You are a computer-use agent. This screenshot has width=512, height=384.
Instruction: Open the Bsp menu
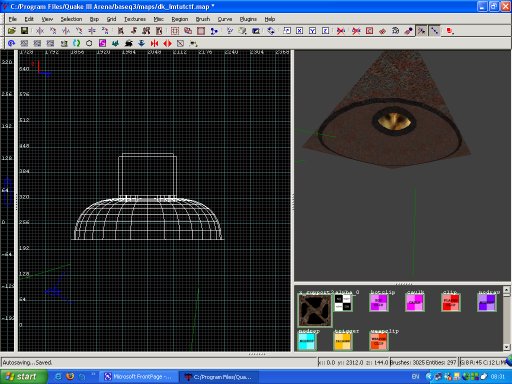tap(94, 19)
